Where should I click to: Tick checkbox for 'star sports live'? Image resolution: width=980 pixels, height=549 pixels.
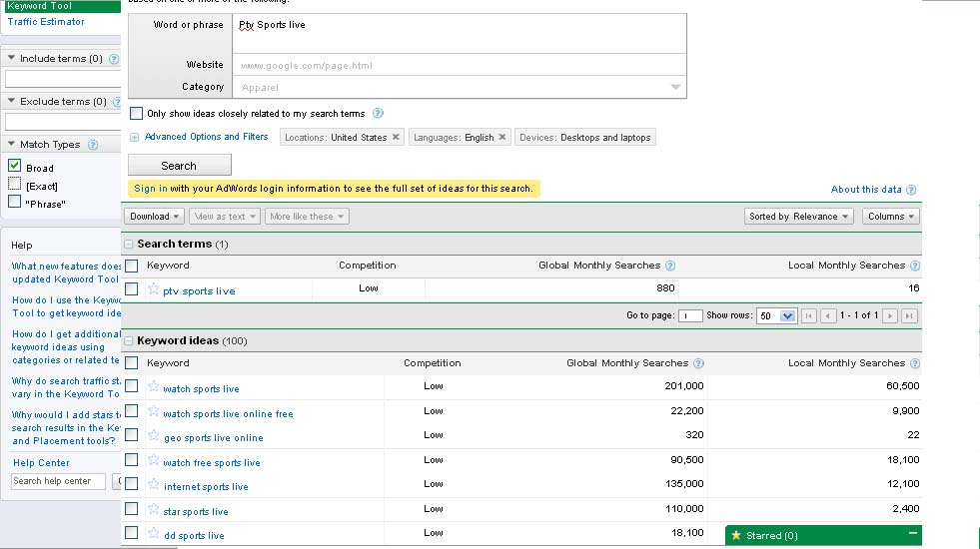131,509
